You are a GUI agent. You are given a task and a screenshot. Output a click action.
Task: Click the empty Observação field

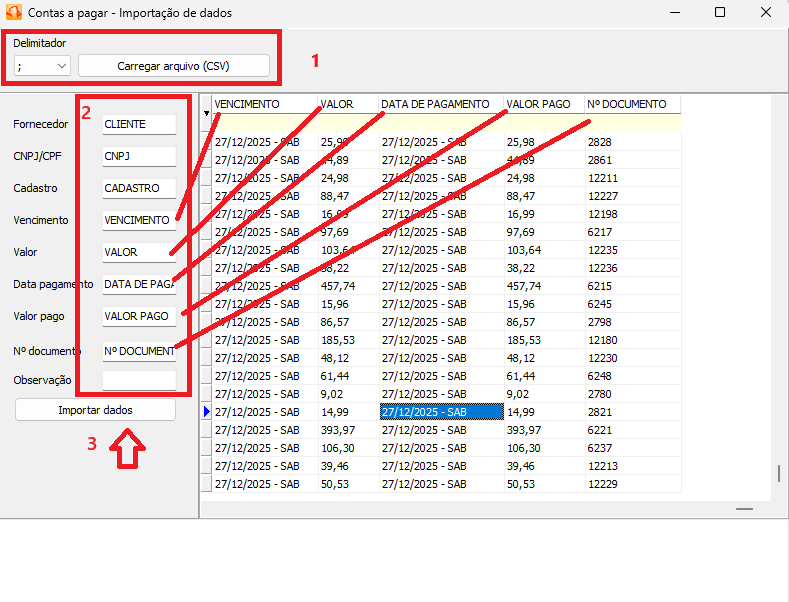(139, 380)
